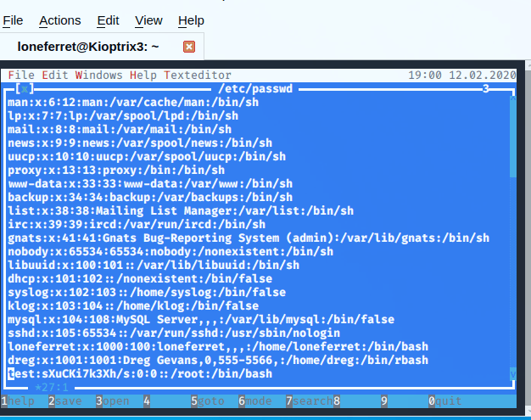Open the terminal Actions menu
The height and width of the screenshot is (420, 531).
[x=60, y=20]
